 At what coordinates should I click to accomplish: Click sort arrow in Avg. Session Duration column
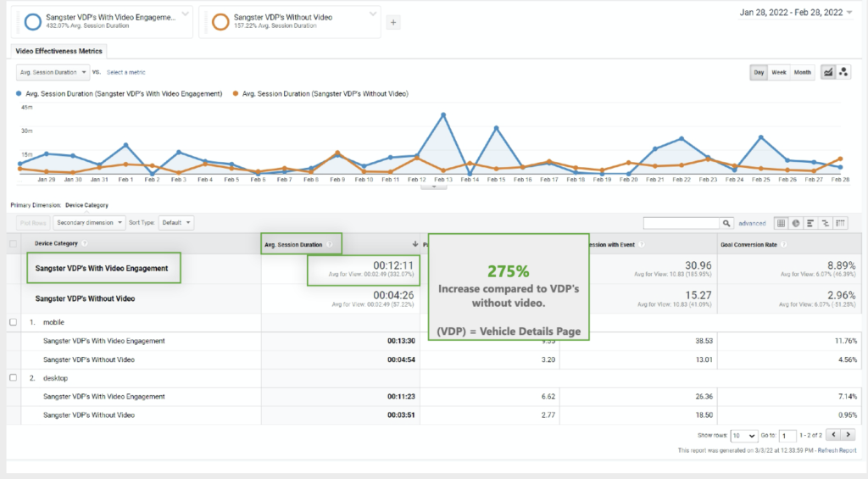tap(415, 244)
